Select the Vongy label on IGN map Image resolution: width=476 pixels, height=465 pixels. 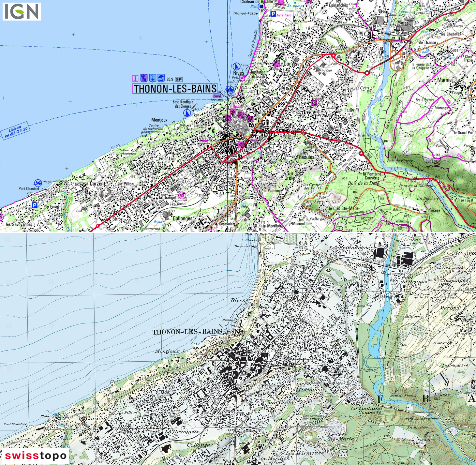360,33
